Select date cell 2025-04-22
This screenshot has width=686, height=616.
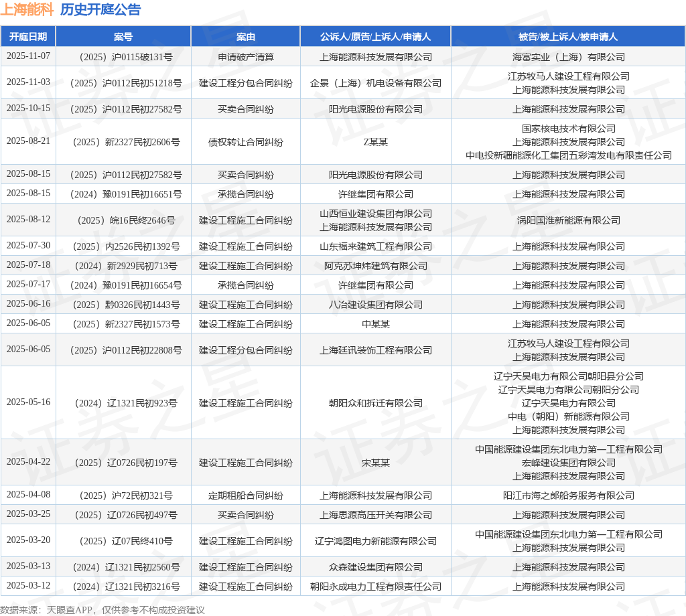[28, 462]
